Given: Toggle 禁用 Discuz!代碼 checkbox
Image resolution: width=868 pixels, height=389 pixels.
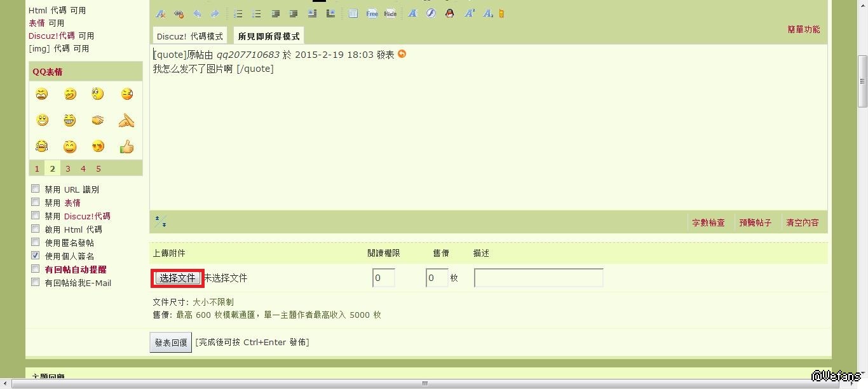Looking at the screenshot, I should (36, 215).
